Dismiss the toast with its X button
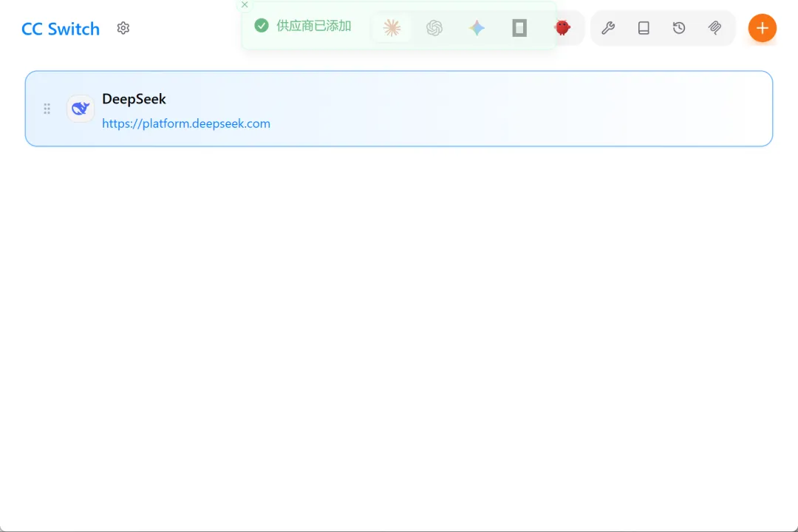Screen dimensions: 798x532 tap(245, 4)
